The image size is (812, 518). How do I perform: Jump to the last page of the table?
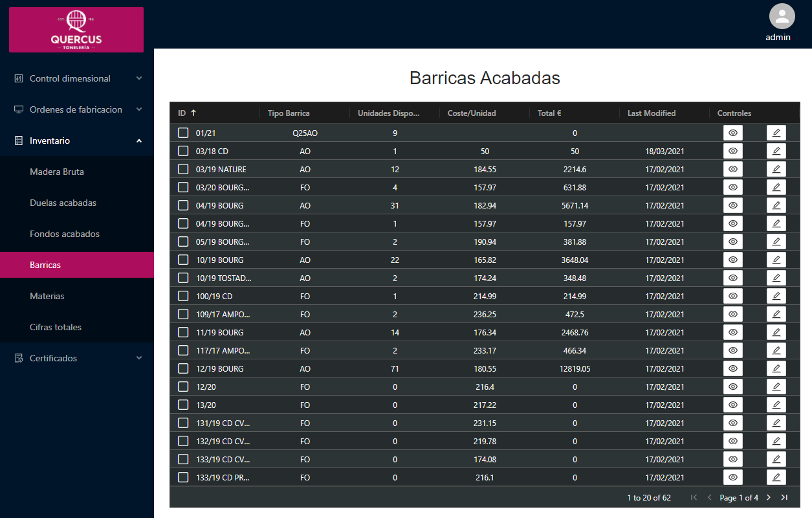784,497
